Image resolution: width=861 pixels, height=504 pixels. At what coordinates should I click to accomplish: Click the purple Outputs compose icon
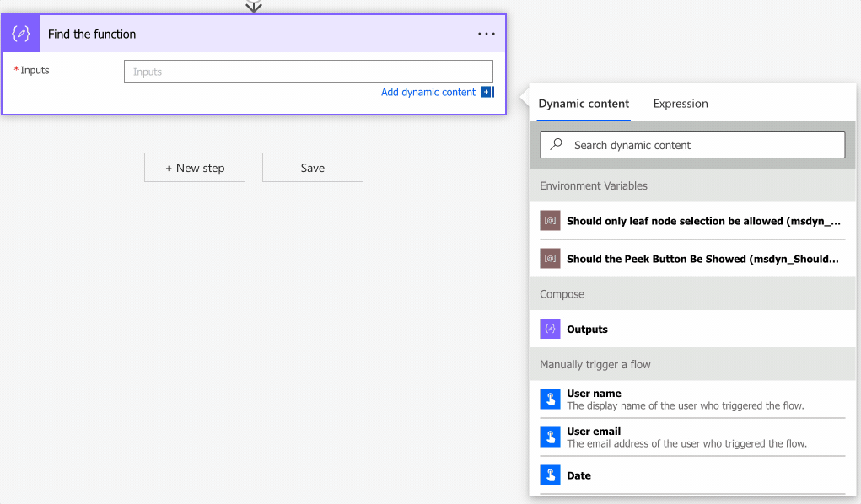coord(550,329)
